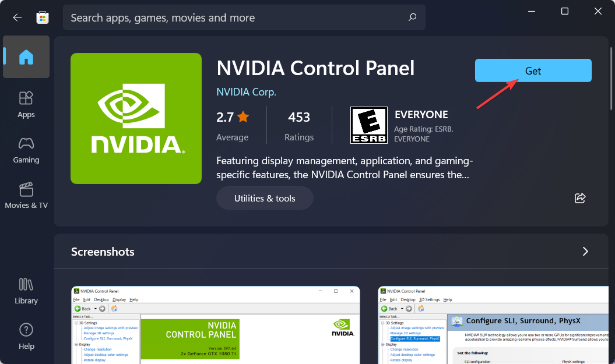This screenshot has height=364, width=615.
Task: Open the Movies & TV section
Action: pos(26,196)
